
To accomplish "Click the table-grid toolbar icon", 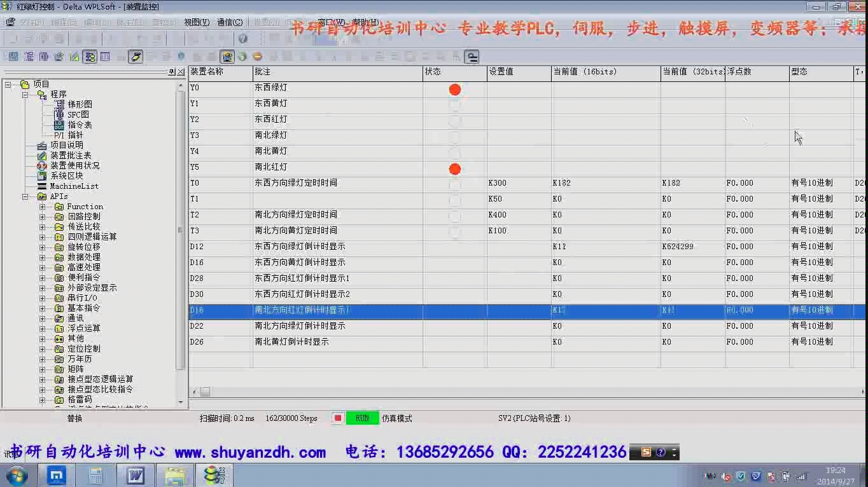I will coord(105,57).
